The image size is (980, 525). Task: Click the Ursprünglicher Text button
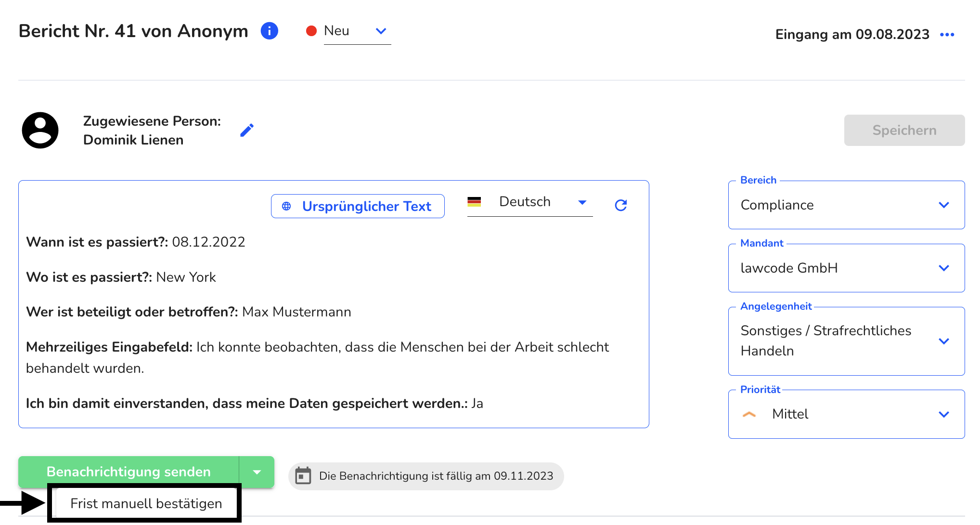[358, 206]
